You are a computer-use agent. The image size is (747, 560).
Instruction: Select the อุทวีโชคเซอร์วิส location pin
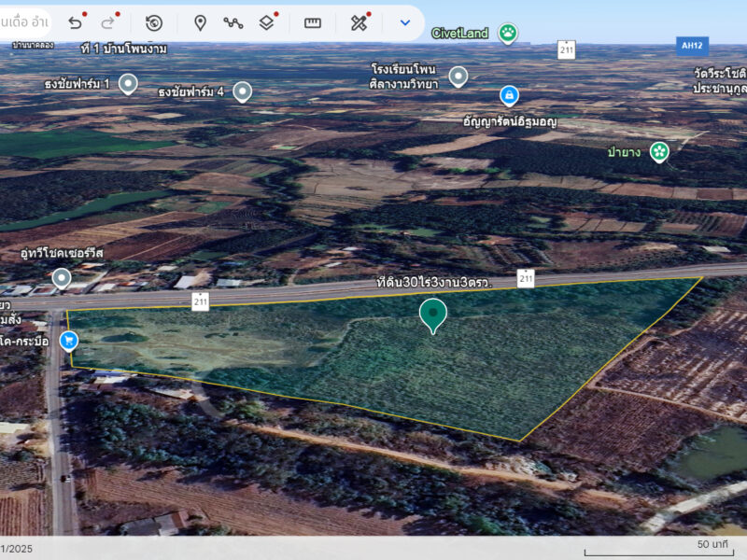(62, 277)
